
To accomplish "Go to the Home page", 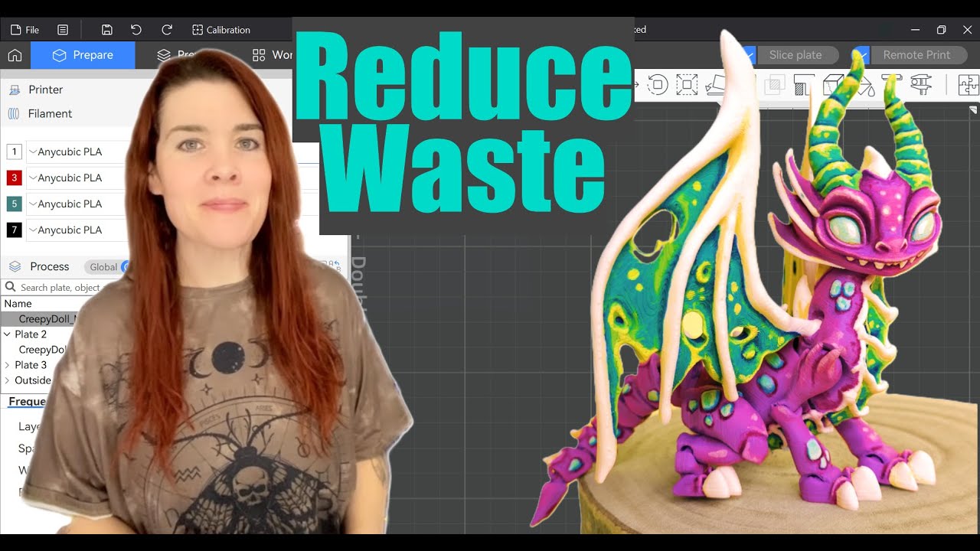I will coord(15,55).
